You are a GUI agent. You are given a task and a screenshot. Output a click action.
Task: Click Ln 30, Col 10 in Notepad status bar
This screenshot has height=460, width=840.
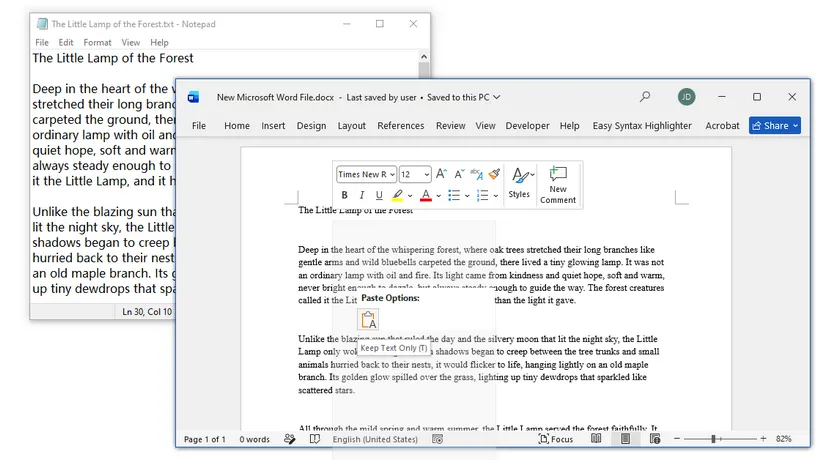[x=147, y=312]
